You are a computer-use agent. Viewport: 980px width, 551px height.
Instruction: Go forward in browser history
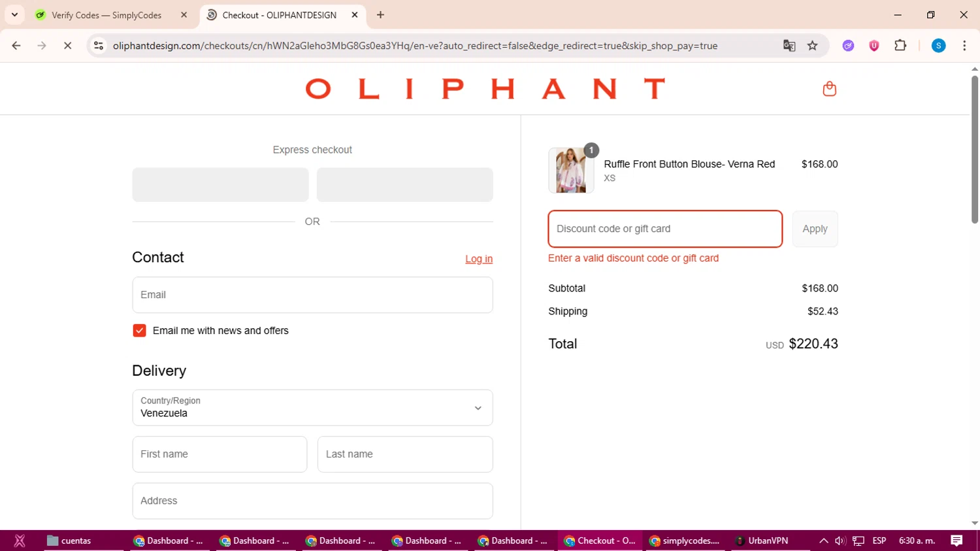[42, 46]
